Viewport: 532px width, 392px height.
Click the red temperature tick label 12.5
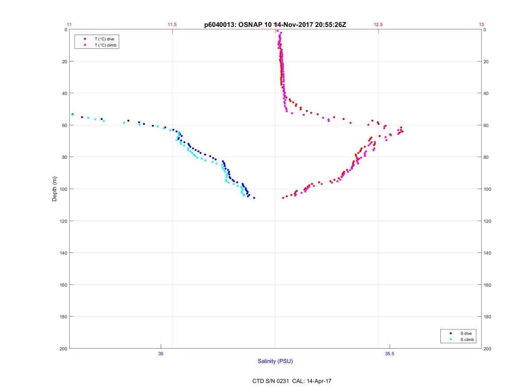click(x=378, y=25)
